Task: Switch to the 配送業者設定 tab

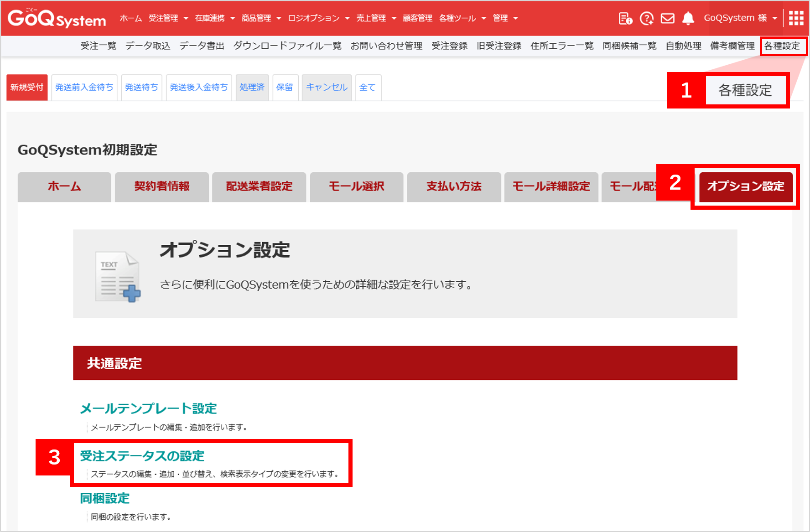Action: (x=259, y=186)
